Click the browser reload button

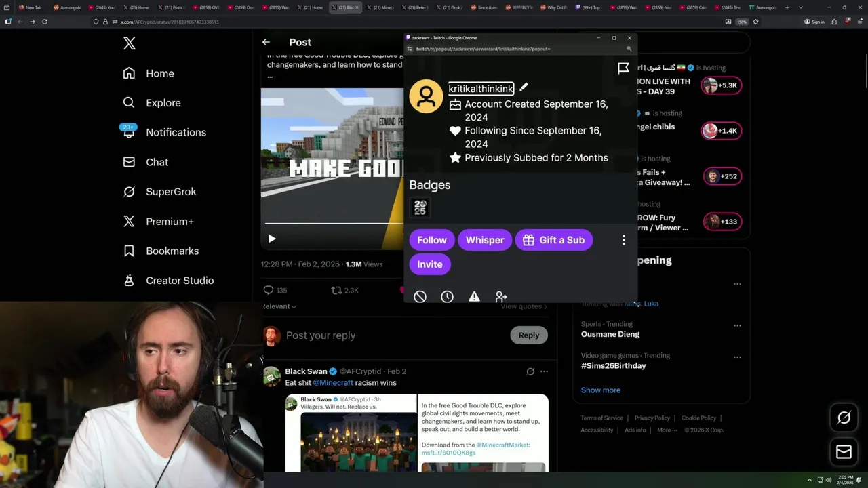pos(45,22)
